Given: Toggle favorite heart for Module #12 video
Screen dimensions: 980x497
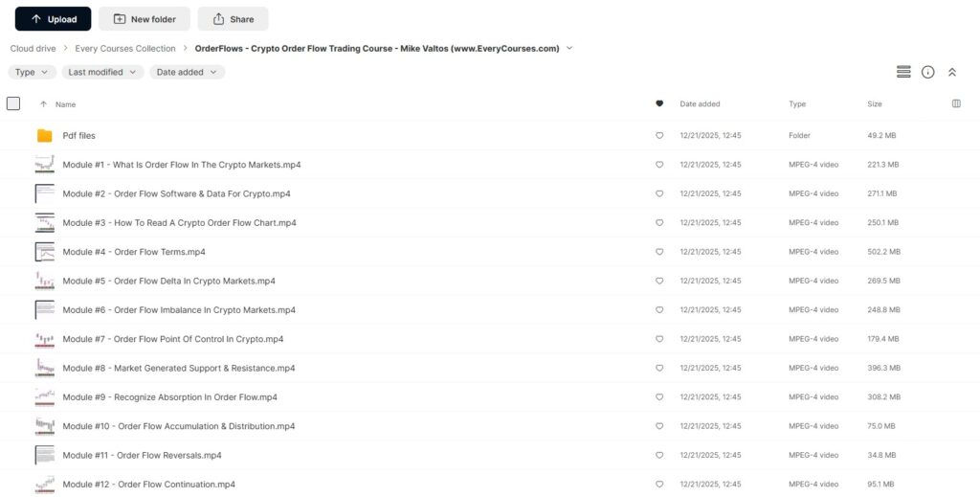Looking at the screenshot, I should 659,485.
